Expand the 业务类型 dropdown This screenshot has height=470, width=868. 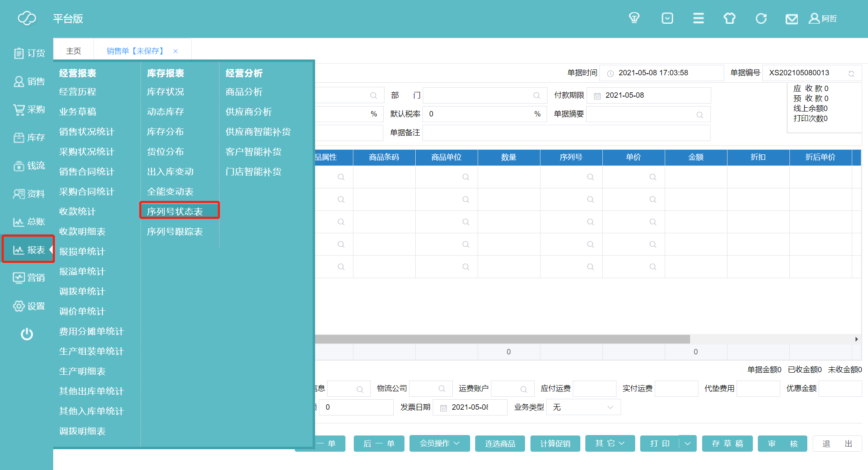pos(583,407)
